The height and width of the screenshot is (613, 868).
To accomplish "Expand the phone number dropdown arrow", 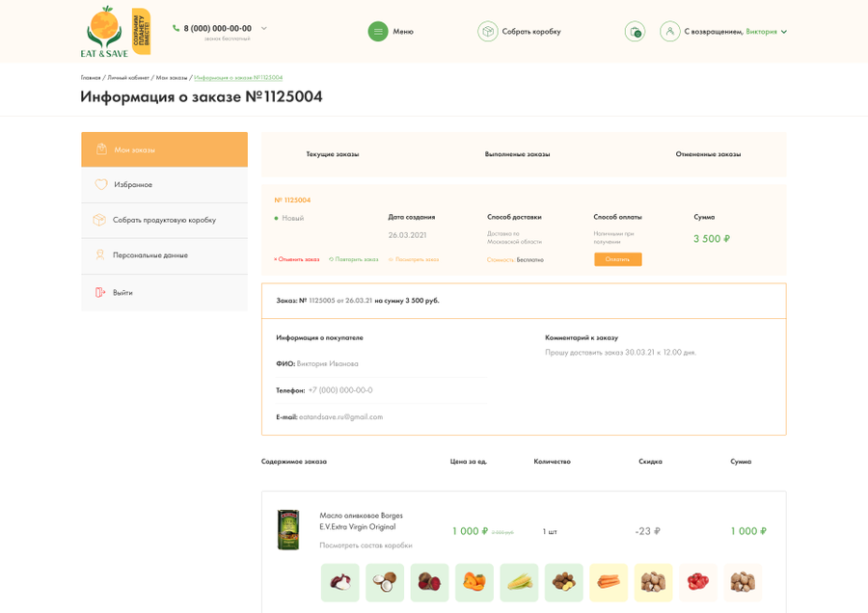I will coord(264,28).
